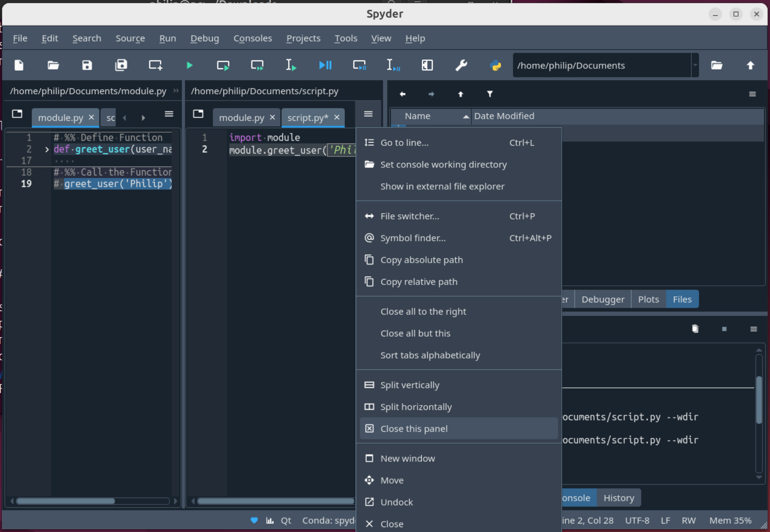Click the Conda environment status entry
Screen dimensions: 770x532
tap(328, 520)
